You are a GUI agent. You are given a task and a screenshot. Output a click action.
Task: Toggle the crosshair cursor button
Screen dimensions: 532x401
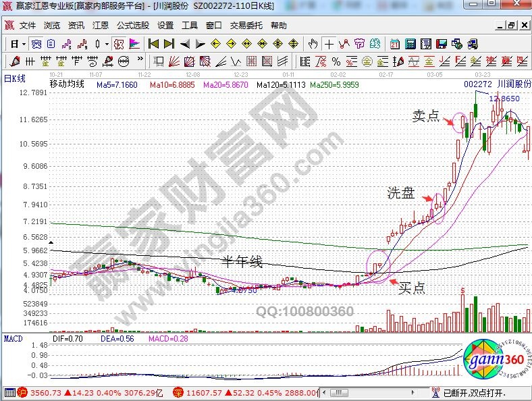point(329,44)
